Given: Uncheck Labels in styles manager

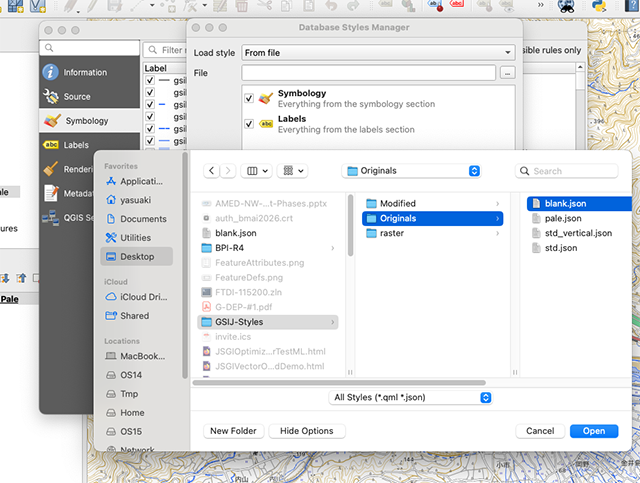Looking at the screenshot, I should click(x=249, y=123).
